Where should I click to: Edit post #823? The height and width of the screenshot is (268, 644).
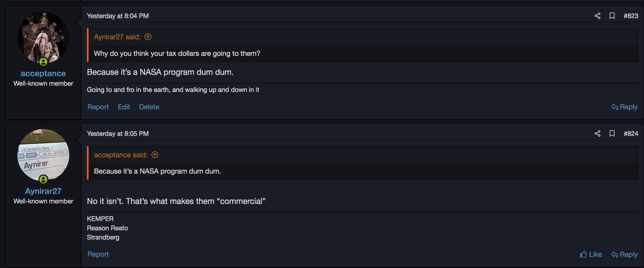124,107
